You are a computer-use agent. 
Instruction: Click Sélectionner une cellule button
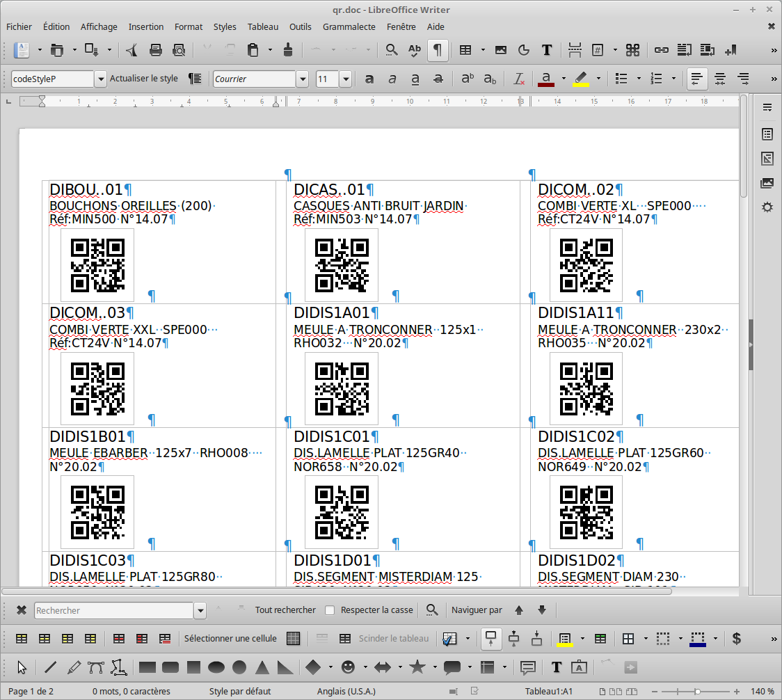click(230, 638)
